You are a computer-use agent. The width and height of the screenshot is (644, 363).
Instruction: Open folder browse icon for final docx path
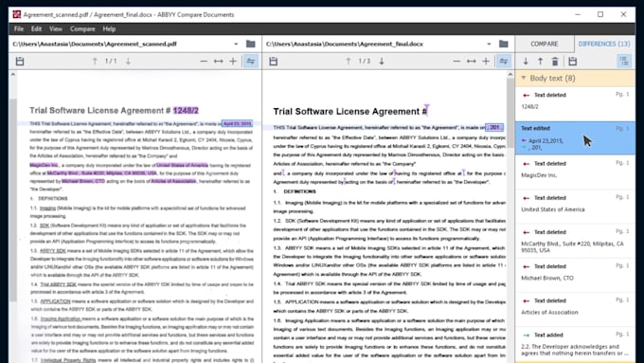coord(504,44)
